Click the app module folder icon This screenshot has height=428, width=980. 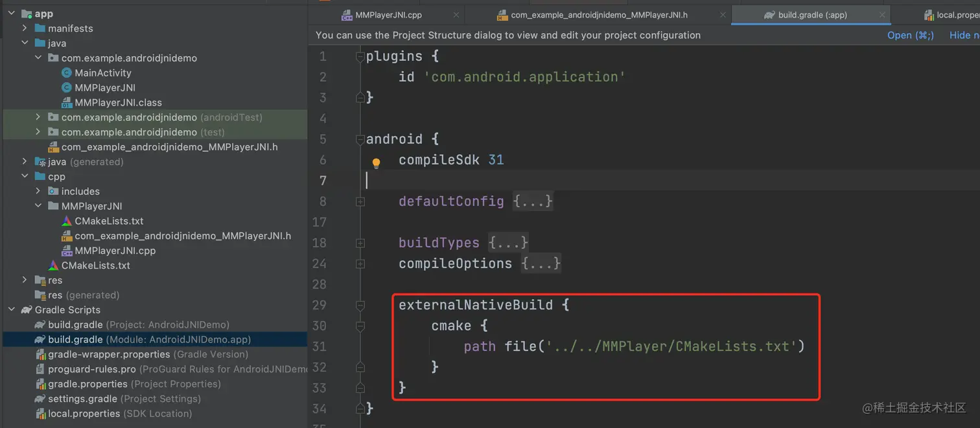[27, 14]
